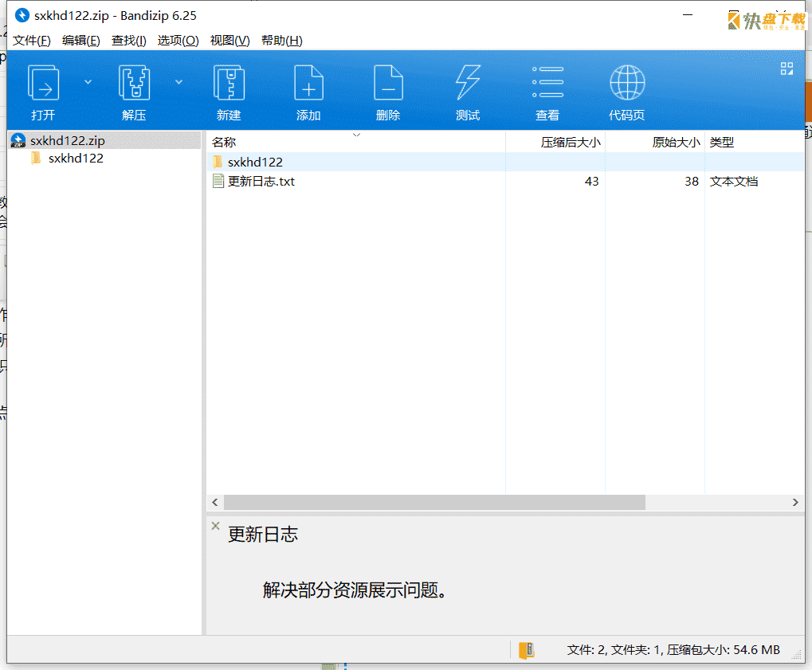Click the Extract (解压) toolbar icon
Screen dimensions: 812x670
(134, 83)
